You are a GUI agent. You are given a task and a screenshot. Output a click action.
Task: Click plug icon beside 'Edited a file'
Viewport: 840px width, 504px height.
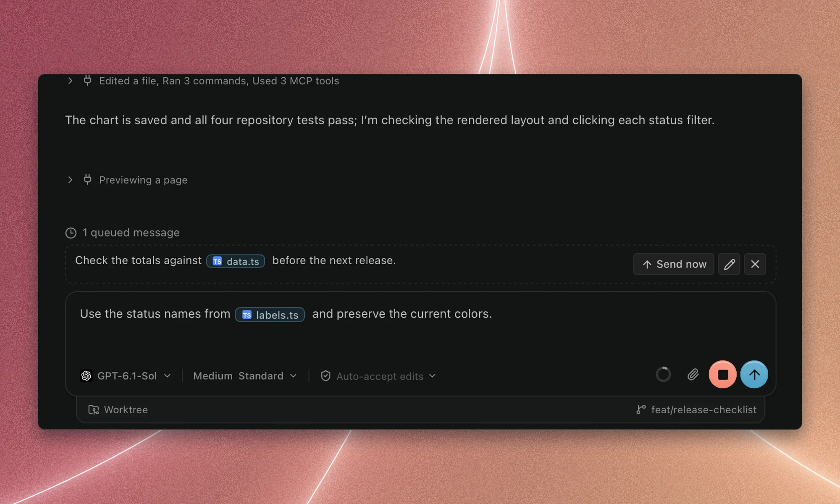pyautogui.click(x=87, y=80)
